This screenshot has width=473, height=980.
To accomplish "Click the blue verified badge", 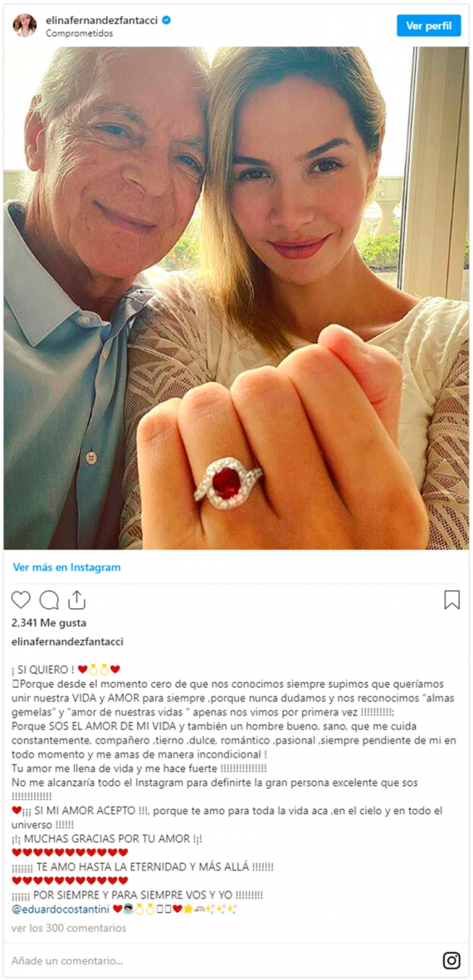I will click(x=166, y=21).
